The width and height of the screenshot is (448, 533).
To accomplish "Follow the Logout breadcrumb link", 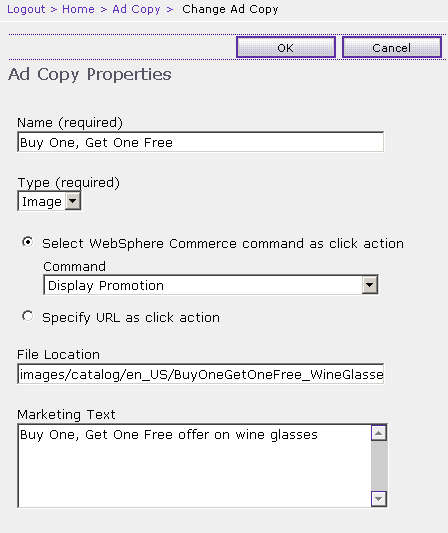I will [x=26, y=9].
